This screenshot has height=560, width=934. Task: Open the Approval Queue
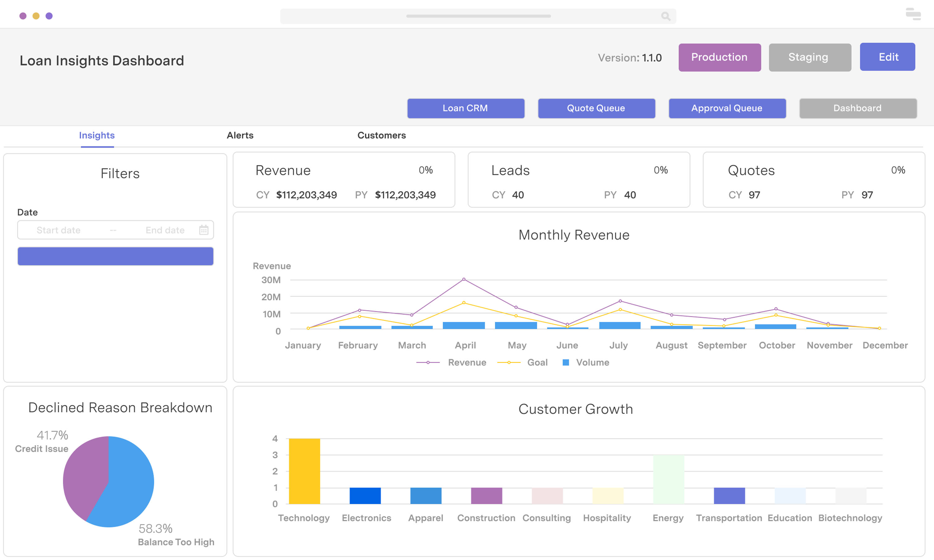[x=727, y=108]
